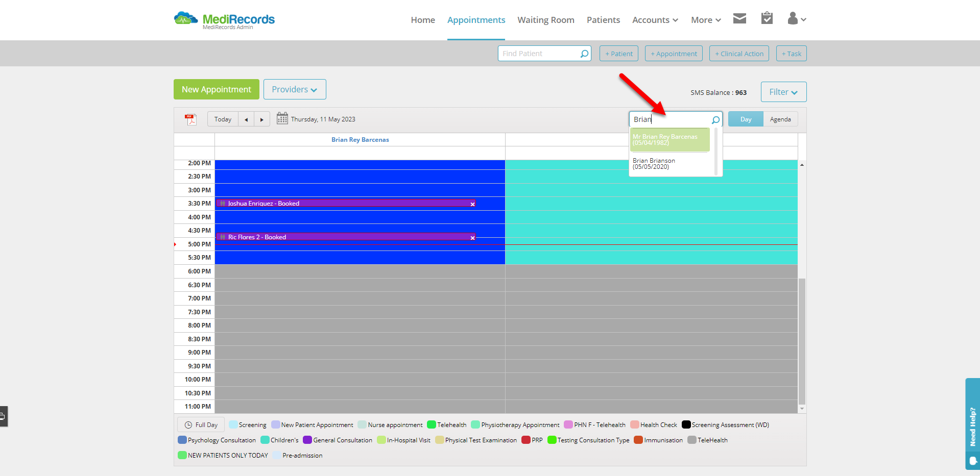Click SMS Balance : 963 text
980x476 pixels.
click(x=719, y=93)
